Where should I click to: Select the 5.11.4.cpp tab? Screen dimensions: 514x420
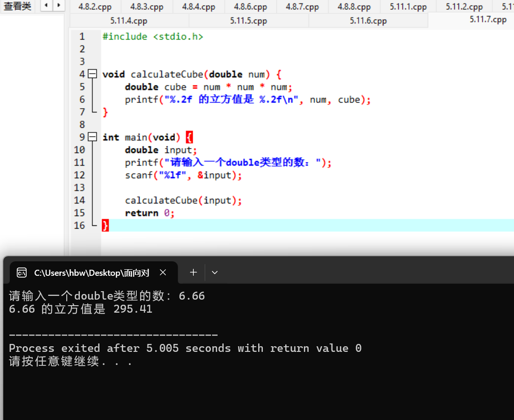pos(129,21)
